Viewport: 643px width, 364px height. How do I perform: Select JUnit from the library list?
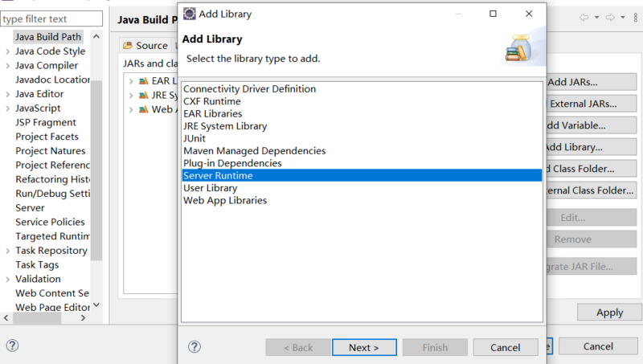195,138
